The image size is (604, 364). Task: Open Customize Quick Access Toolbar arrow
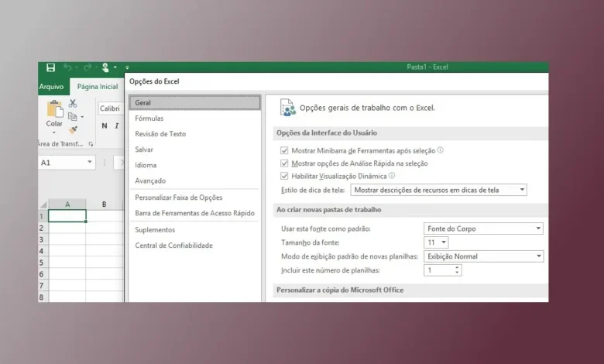coord(127,67)
